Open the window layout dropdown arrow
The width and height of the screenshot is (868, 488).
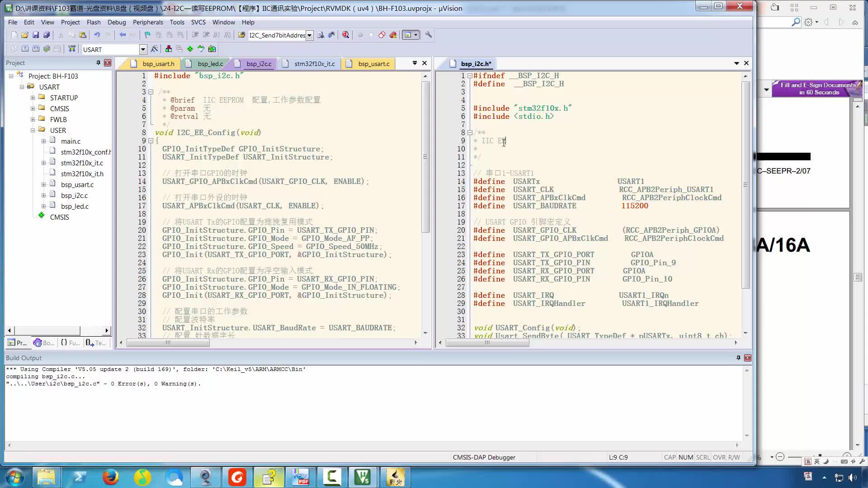click(x=416, y=35)
